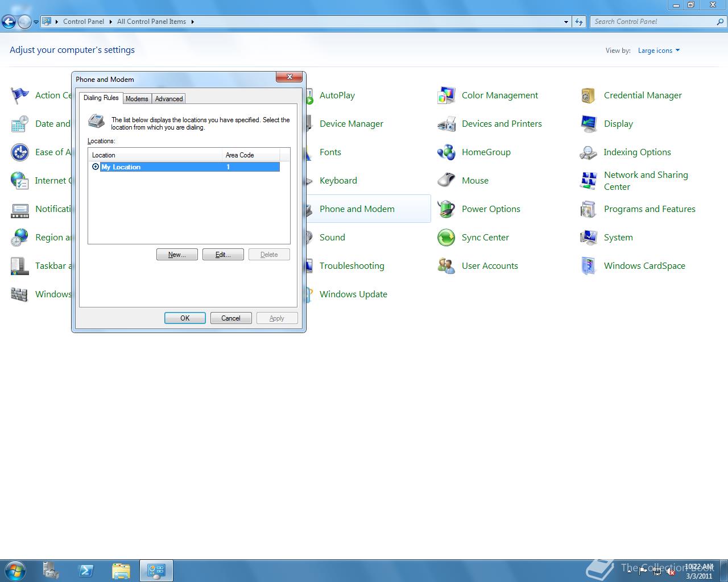Click the System computer icon
728x582 pixels.
[x=589, y=238]
